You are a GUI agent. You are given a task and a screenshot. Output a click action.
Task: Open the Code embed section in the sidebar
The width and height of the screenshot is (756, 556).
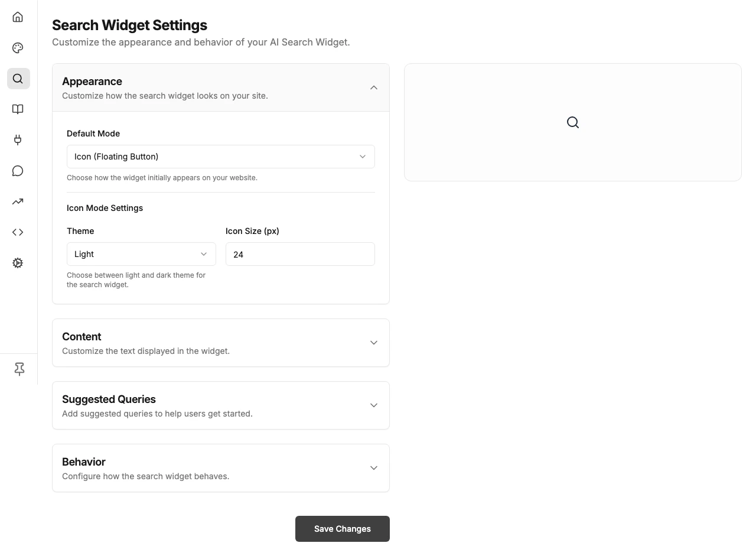pos(17,232)
